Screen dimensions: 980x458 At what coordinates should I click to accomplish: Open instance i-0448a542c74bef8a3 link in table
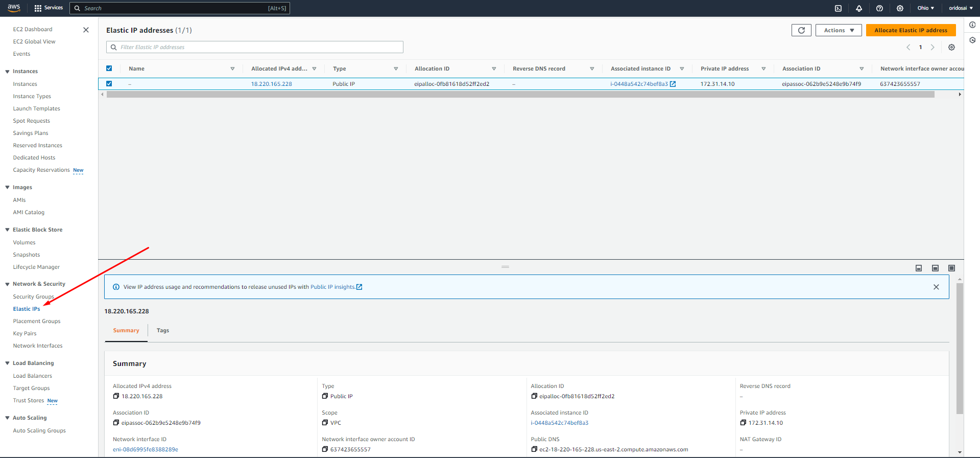(x=639, y=84)
